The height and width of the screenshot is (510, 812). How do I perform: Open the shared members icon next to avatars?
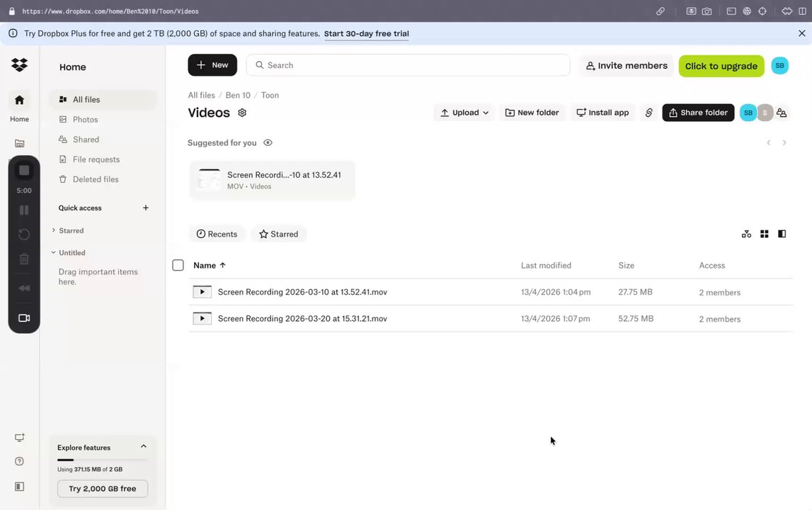pyautogui.click(x=782, y=113)
